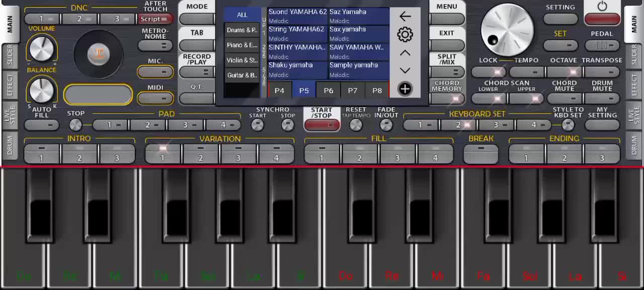Enable CHORD MUTE

(x=564, y=98)
